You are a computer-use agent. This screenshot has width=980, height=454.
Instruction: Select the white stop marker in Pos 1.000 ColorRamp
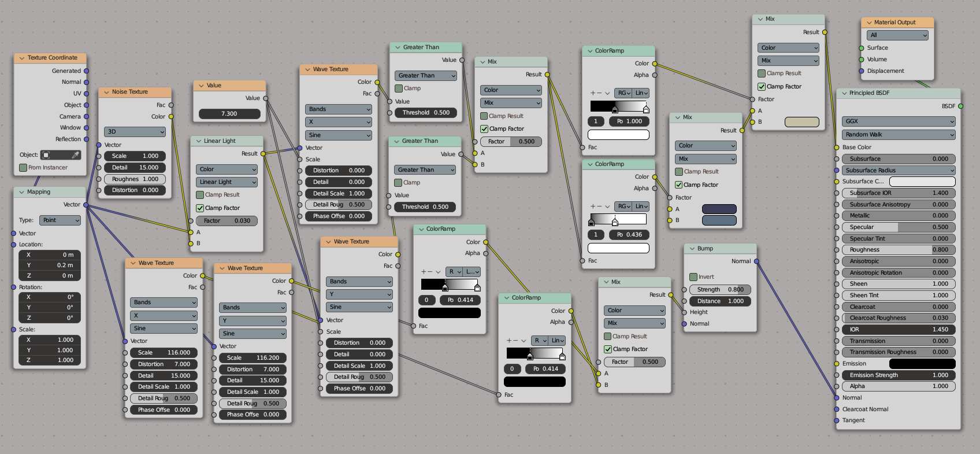click(x=646, y=109)
